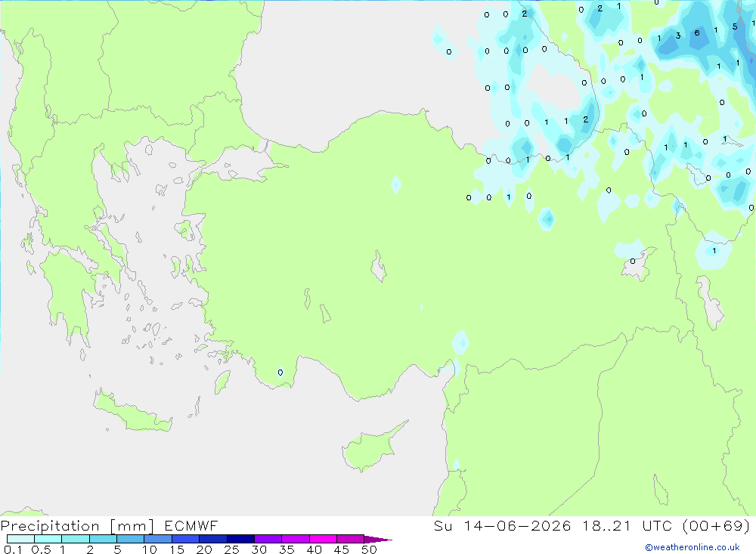Click the 'Precipitation [mm]' title text
This screenshot has height=554, width=756.
coord(77,526)
